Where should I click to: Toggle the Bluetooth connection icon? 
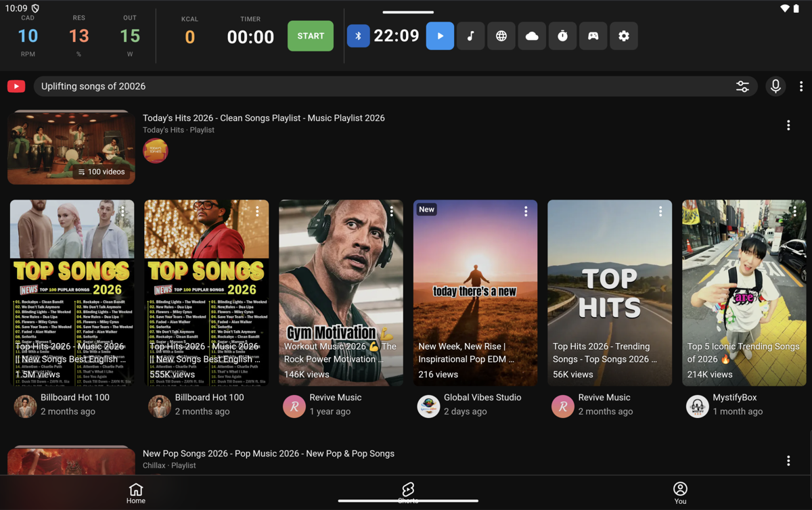[358, 36]
